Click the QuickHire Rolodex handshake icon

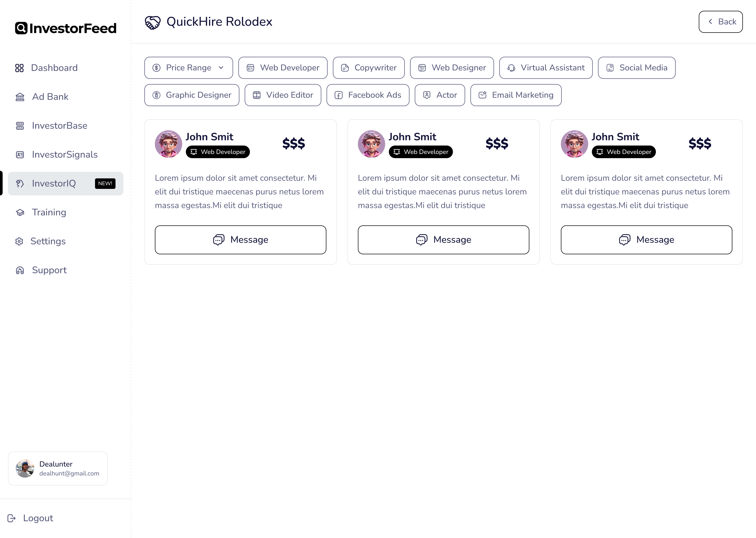[x=153, y=22]
